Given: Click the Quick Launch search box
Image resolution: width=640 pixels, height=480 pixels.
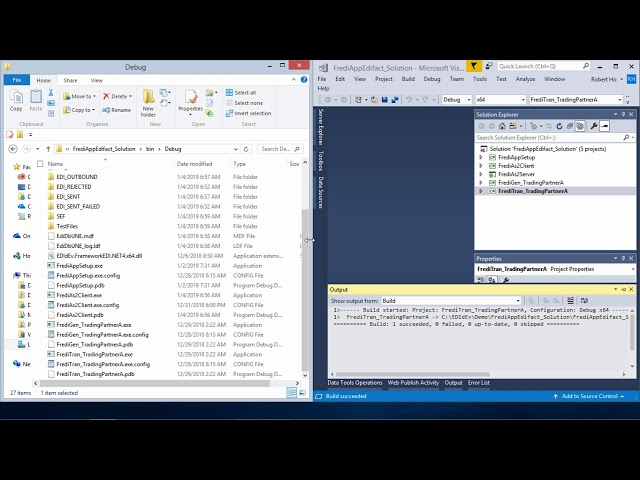Looking at the screenshot, I should point(544,66).
